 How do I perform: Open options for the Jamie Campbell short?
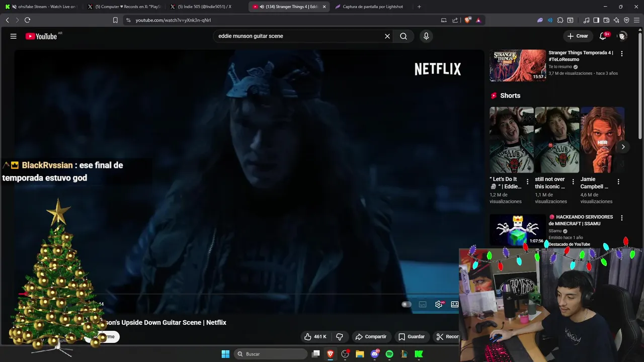tap(618, 182)
